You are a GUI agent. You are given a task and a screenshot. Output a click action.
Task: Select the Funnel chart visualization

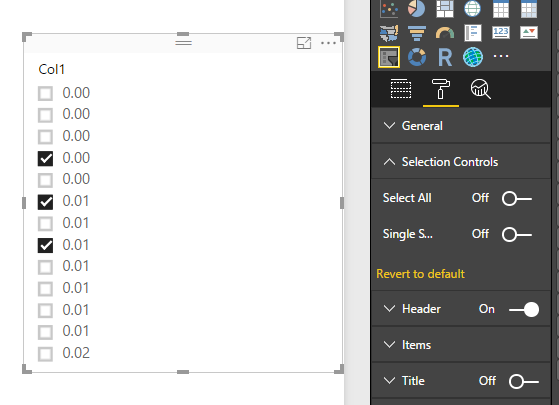417,33
